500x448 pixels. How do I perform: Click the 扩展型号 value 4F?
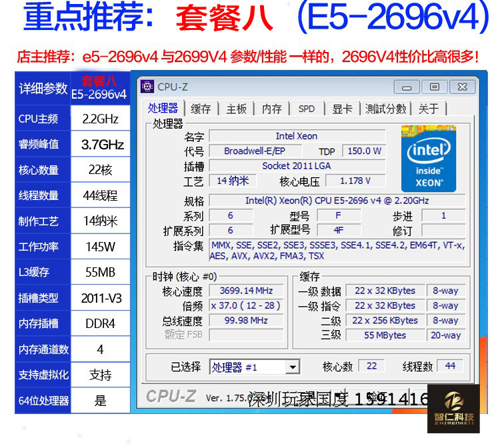[339, 230]
